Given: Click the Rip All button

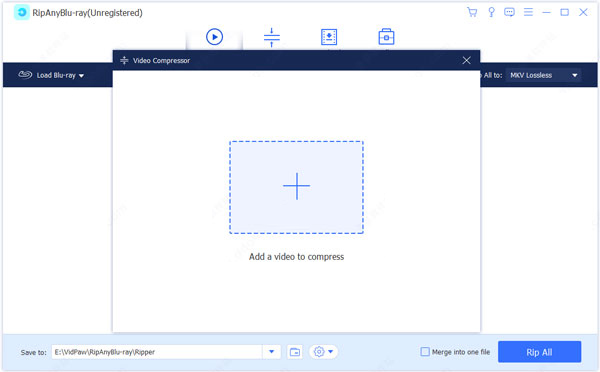Looking at the screenshot, I should pyautogui.click(x=539, y=352).
